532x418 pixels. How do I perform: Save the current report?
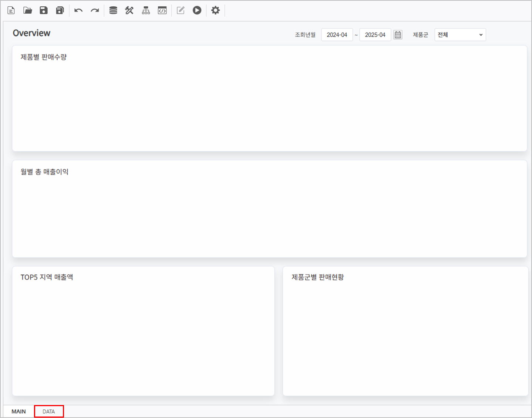[x=44, y=10]
